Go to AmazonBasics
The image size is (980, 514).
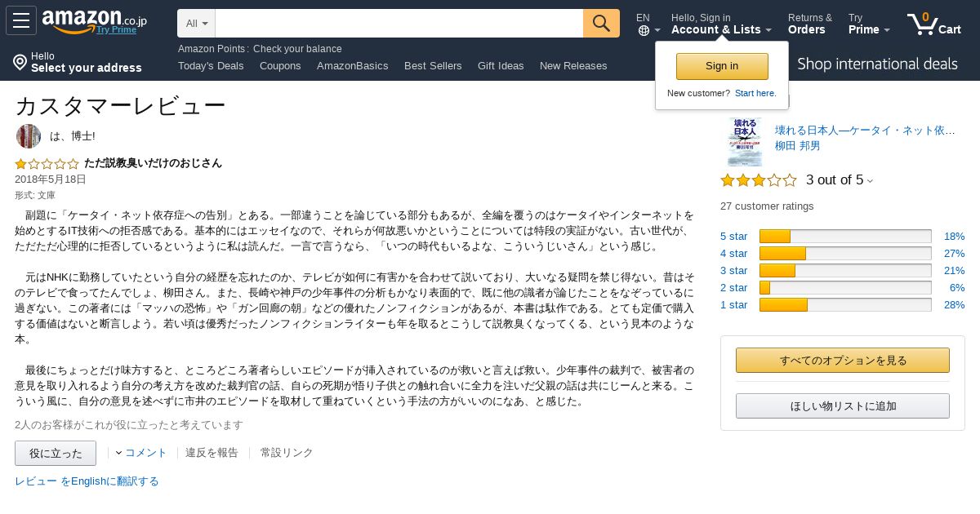click(x=353, y=65)
